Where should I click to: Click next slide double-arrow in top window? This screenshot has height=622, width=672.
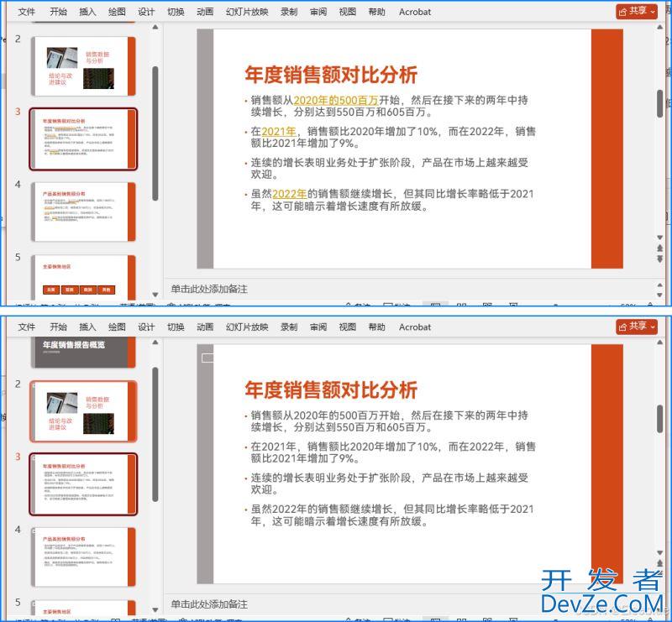[x=660, y=259]
